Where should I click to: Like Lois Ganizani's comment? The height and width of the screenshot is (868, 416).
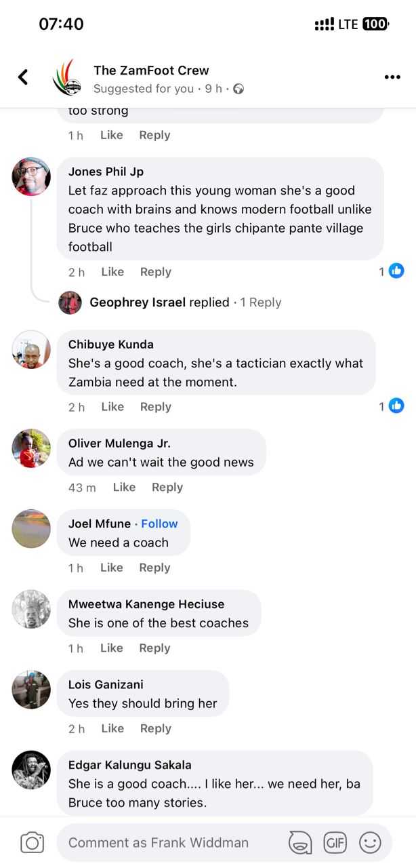[x=112, y=728]
